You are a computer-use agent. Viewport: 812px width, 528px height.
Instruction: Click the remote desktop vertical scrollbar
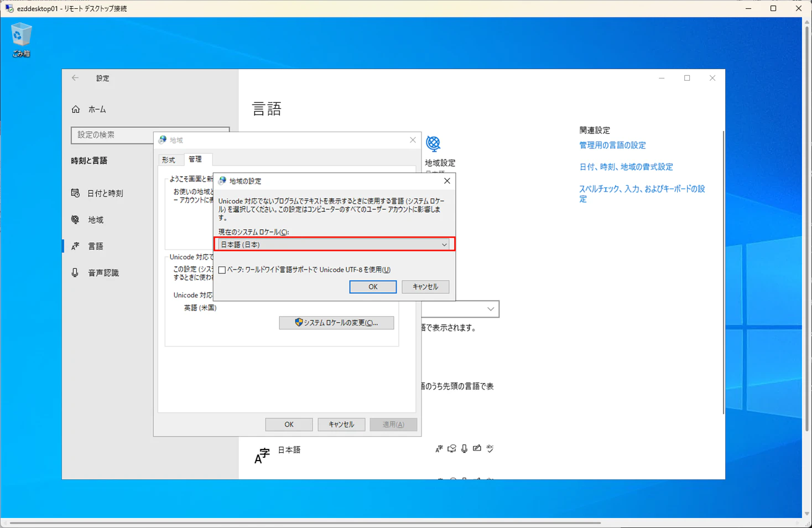pos(807,229)
